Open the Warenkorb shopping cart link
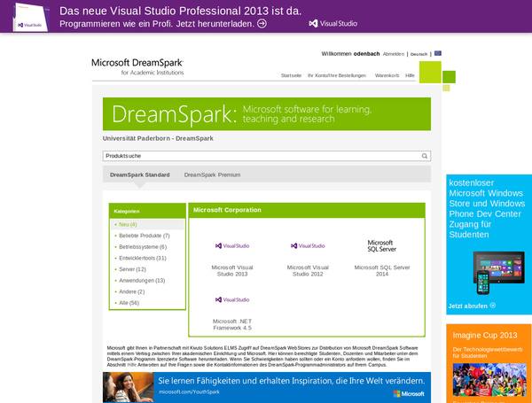The width and height of the screenshot is (532, 403). (x=387, y=76)
